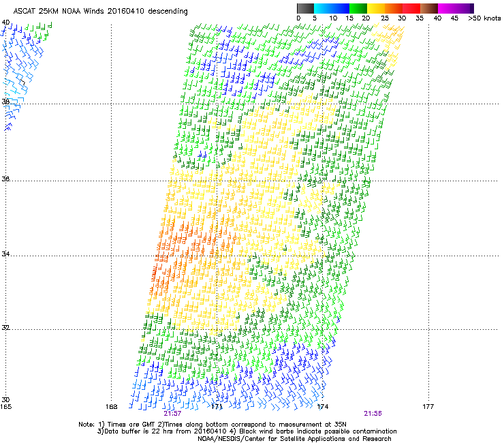The image size is (504, 443).
Task: Click the legend scale number 10
Action: point(333,18)
